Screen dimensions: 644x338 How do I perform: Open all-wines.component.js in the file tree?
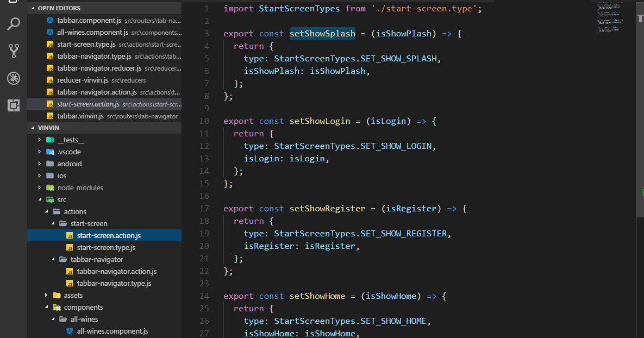[x=104, y=331]
